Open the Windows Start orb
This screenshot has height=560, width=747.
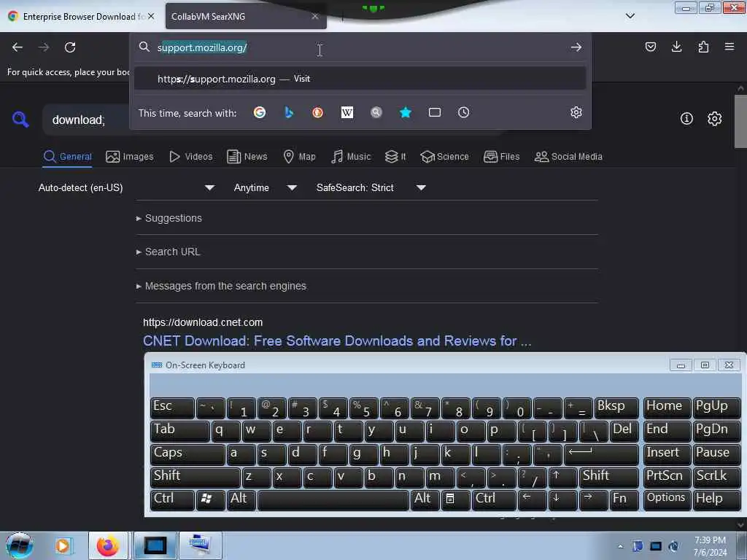tap(19, 545)
